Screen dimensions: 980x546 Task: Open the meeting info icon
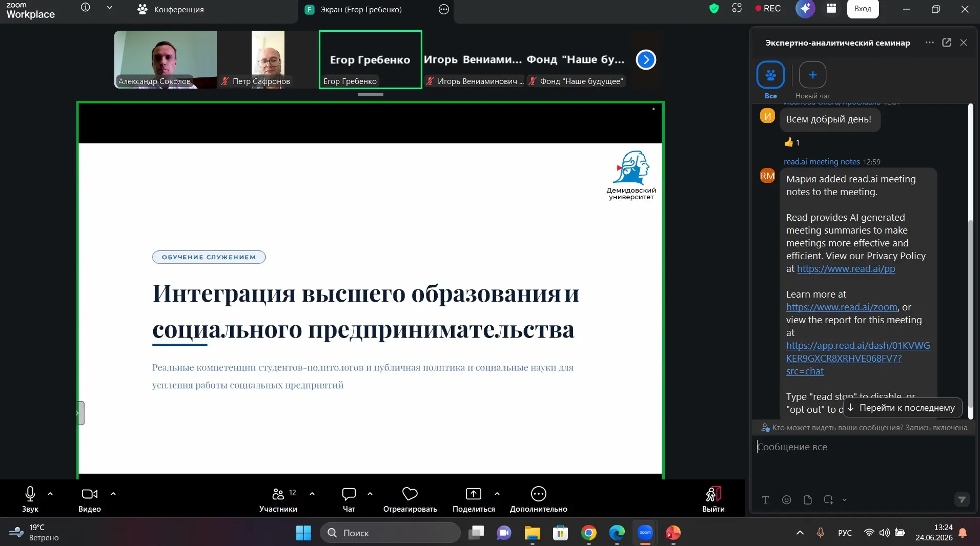point(86,8)
